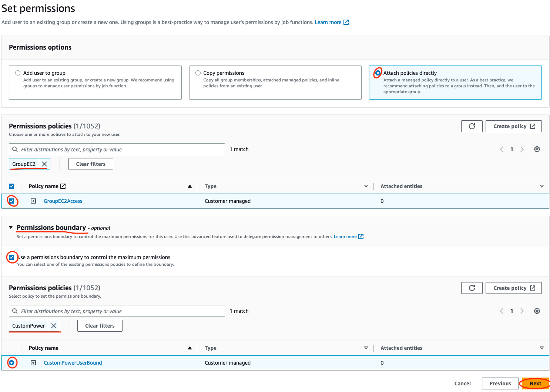
Task: Refresh the boundary permissions policies list
Action: click(x=472, y=288)
